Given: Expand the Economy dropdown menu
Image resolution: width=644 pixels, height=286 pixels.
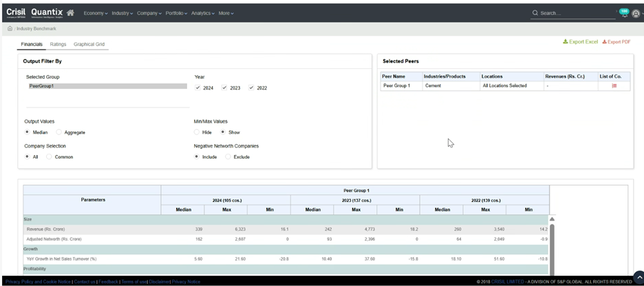Looking at the screenshot, I should click(x=96, y=13).
